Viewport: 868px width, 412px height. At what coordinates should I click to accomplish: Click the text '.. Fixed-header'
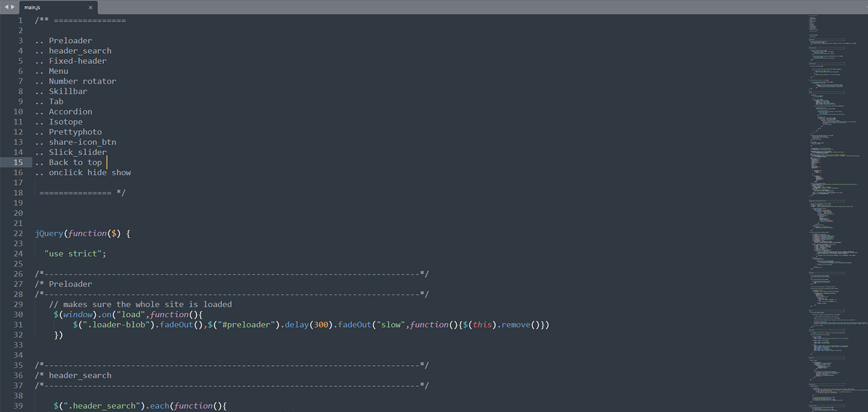click(x=71, y=61)
